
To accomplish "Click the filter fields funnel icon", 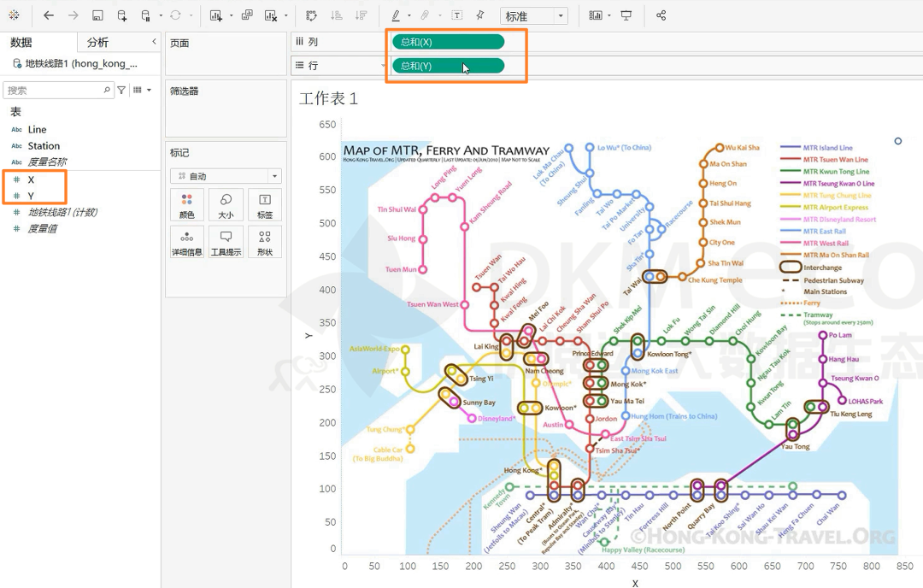I will [121, 90].
